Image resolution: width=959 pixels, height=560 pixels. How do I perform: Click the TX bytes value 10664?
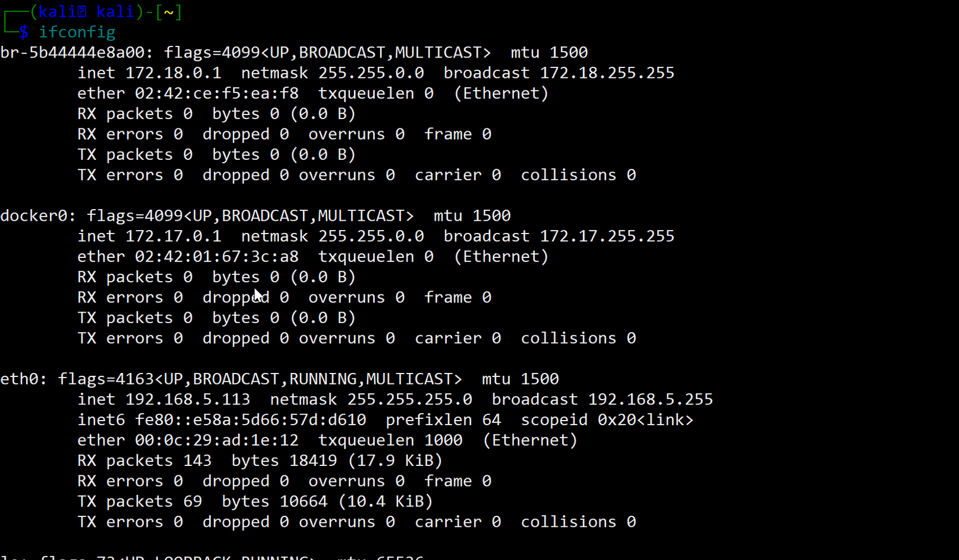pyautogui.click(x=303, y=501)
